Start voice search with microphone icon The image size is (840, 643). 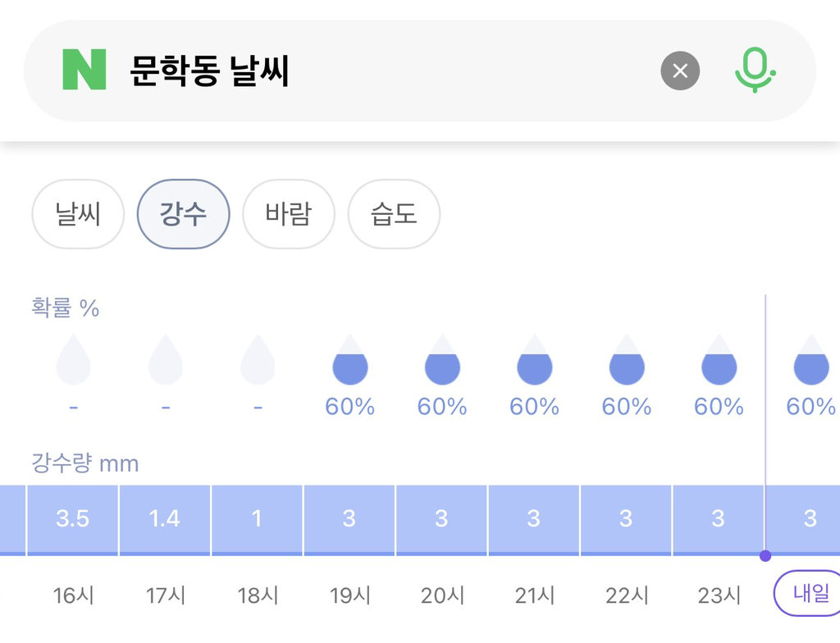[x=756, y=71]
